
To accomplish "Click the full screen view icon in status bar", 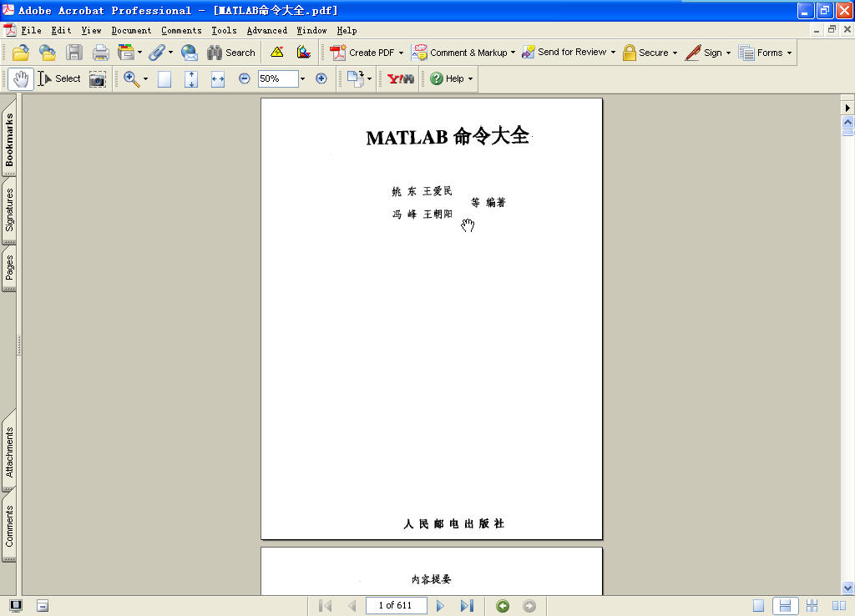I will coord(16,606).
